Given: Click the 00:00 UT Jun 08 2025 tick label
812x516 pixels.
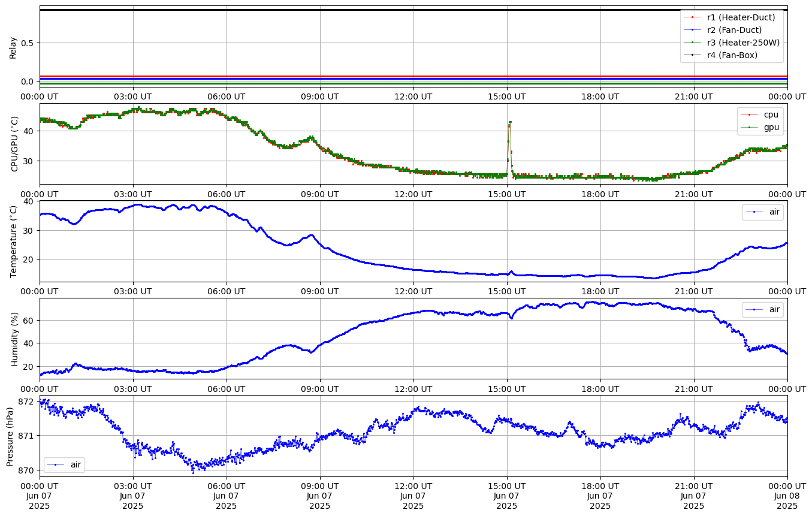Looking at the screenshot, I should (x=787, y=495).
